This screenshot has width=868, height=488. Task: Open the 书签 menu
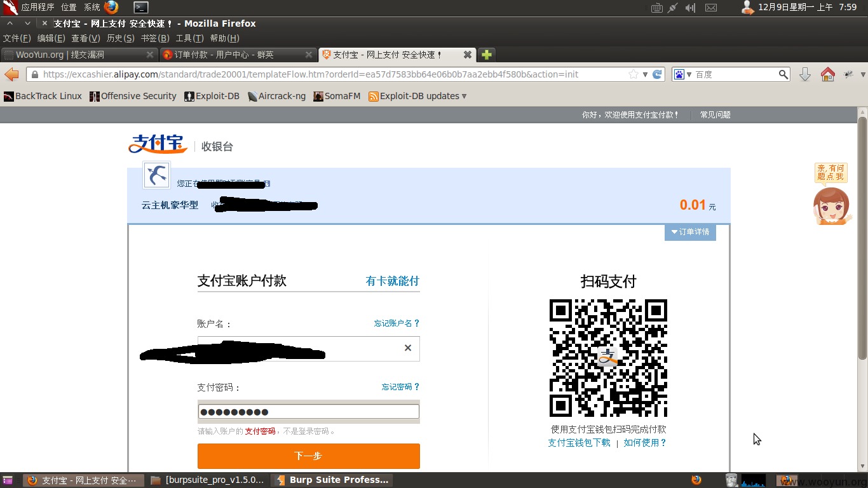pos(155,38)
